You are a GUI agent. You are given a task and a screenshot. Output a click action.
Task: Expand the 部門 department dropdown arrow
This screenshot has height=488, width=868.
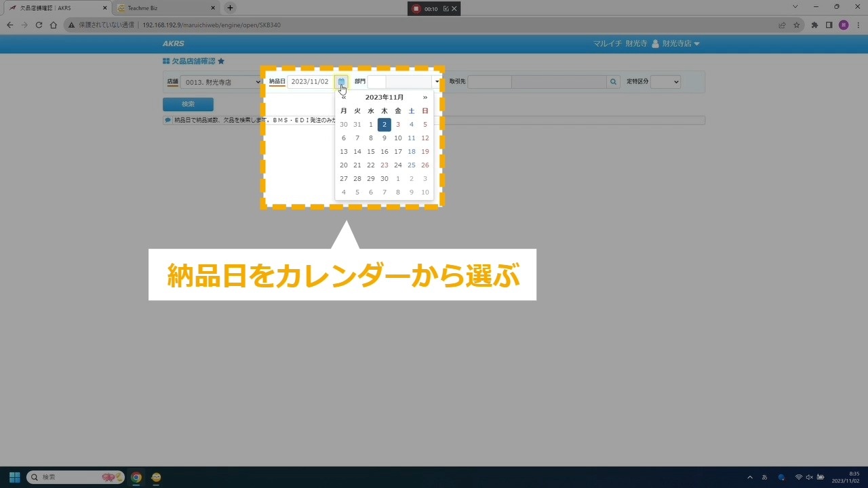437,82
